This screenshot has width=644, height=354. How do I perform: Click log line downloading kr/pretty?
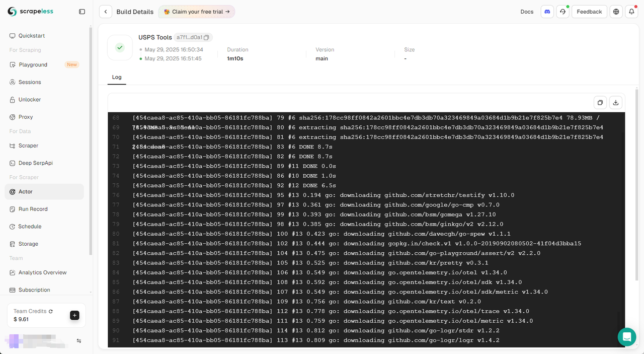[x=310, y=263]
